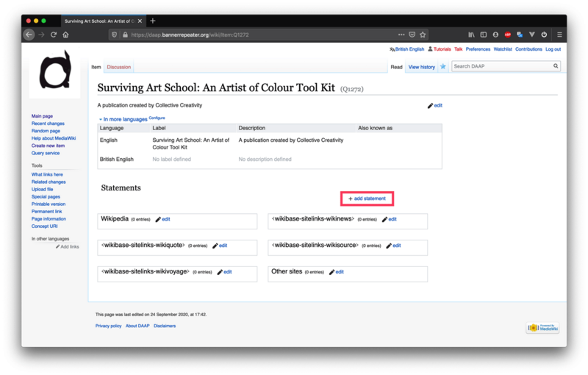Open the Firefox hamburger menu
The height and width of the screenshot is (375, 588).
[559, 35]
